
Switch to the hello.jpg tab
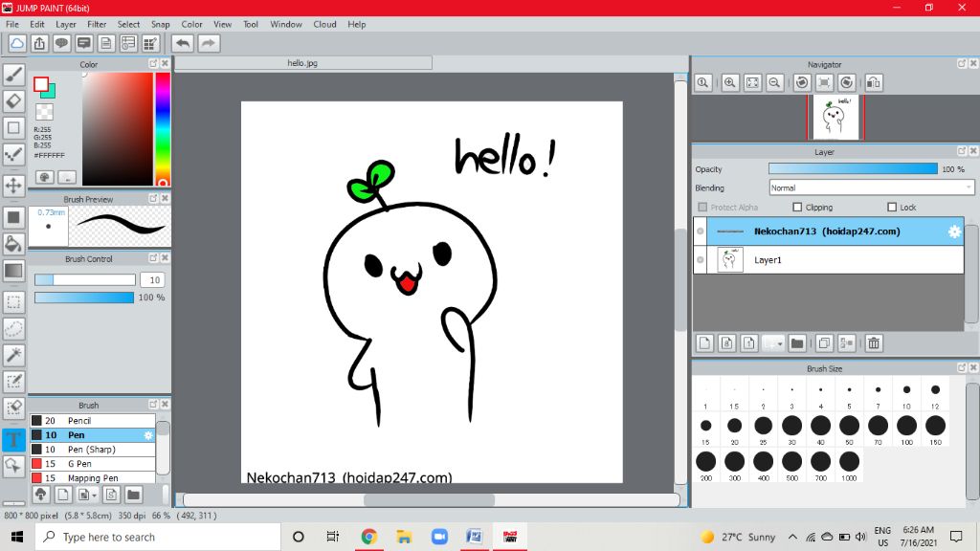[x=302, y=63]
